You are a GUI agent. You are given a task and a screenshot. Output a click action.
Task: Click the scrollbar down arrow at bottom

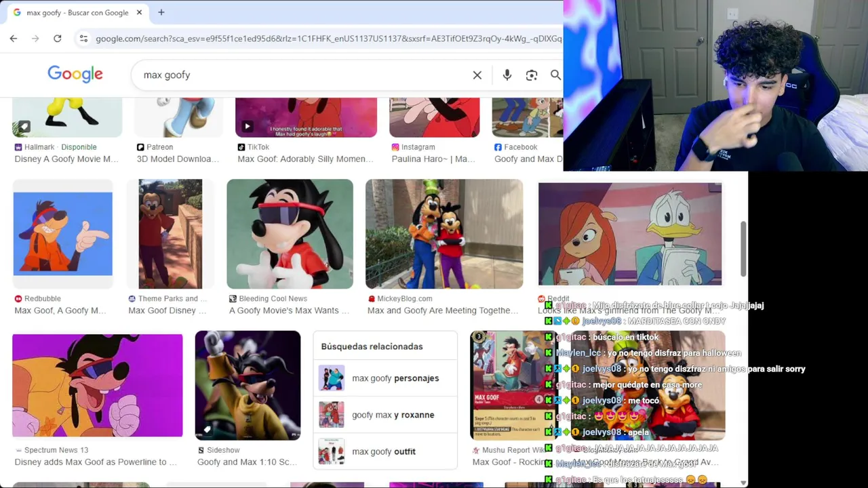click(743, 483)
